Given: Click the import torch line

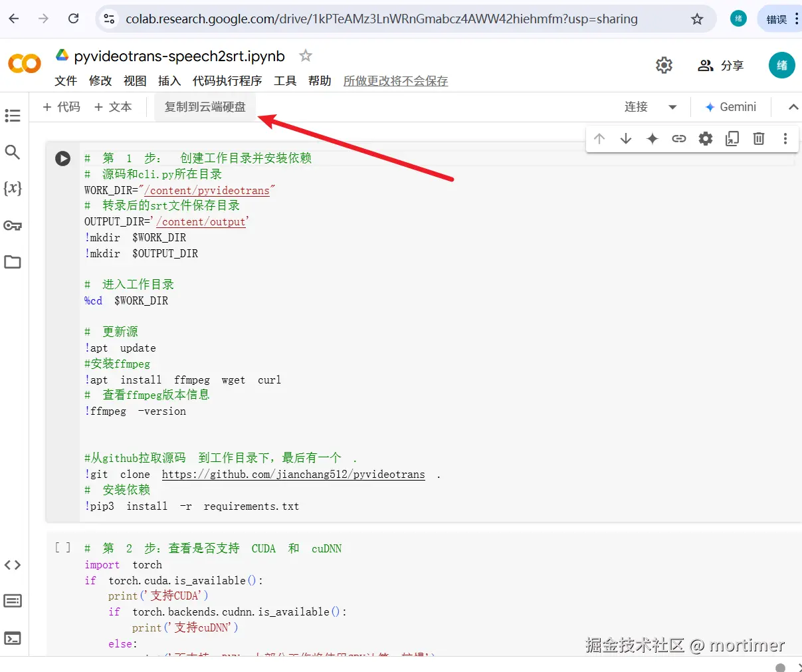Looking at the screenshot, I should click(x=124, y=565).
